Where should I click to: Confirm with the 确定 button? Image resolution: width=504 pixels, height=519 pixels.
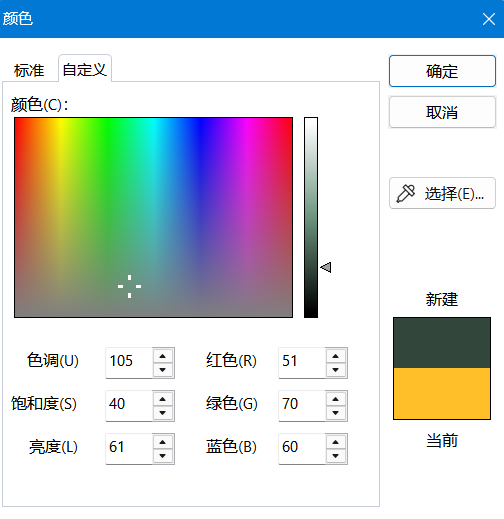pyautogui.click(x=442, y=71)
